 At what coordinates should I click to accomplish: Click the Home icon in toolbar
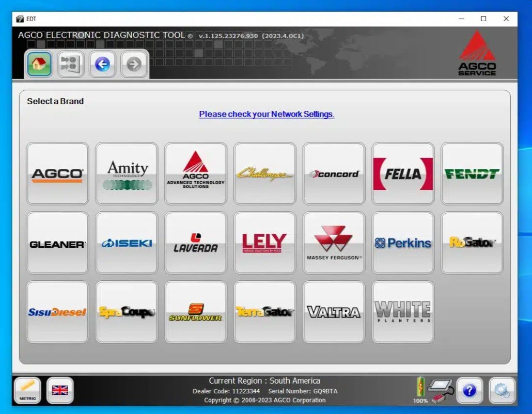(x=39, y=65)
